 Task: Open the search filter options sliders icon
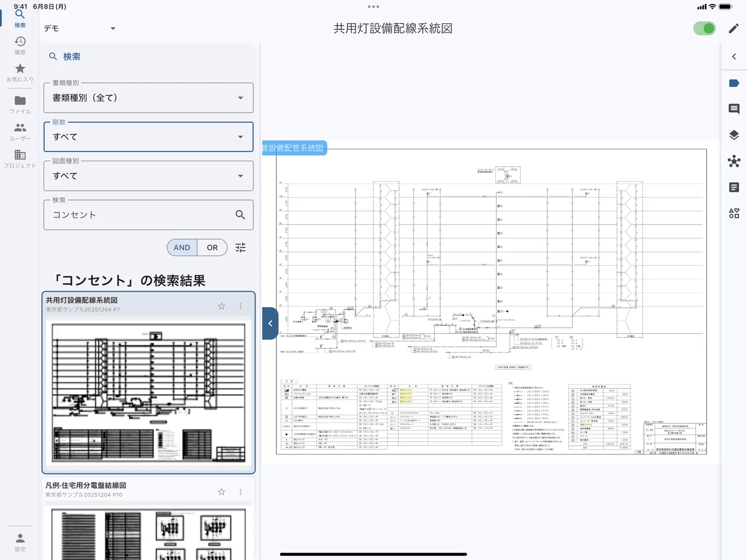click(241, 247)
